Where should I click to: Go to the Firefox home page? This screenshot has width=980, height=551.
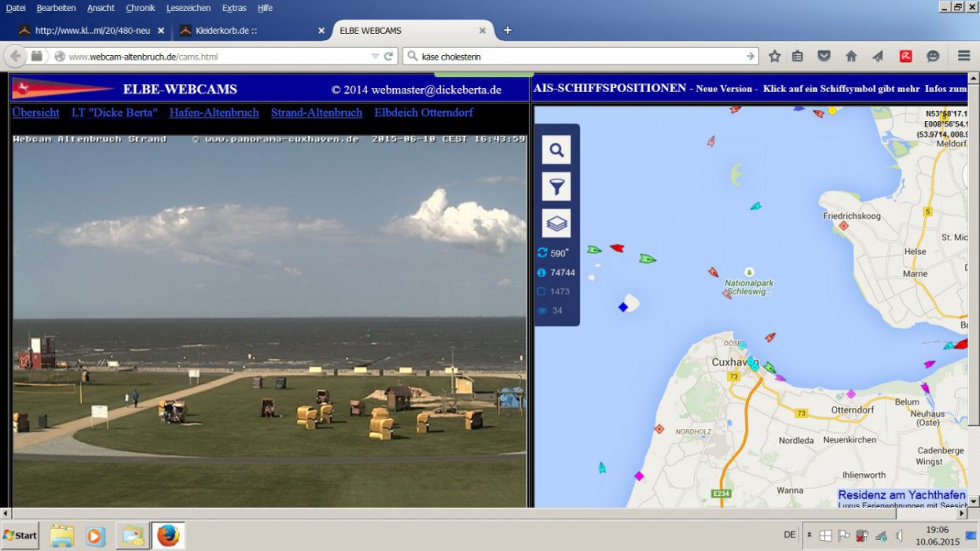click(851, 57)
